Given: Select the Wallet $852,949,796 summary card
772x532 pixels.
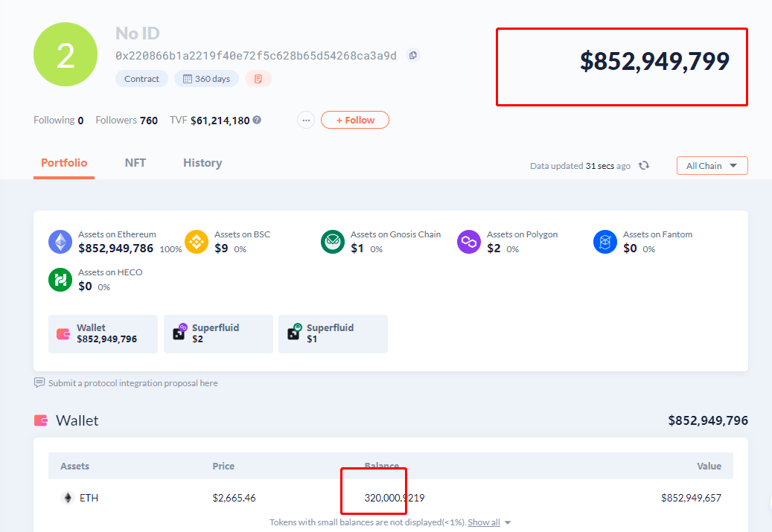Looking at the screenshot, I should [x=103, y=333].
